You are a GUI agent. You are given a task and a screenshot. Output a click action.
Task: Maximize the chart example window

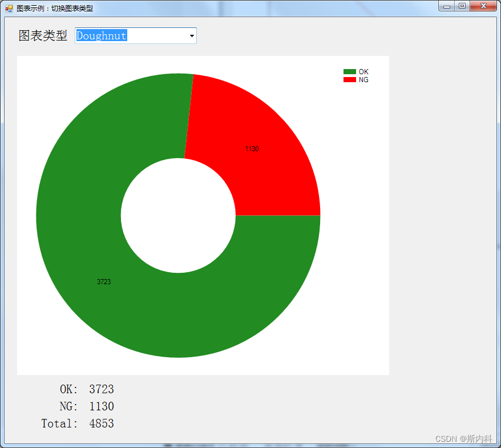462,6
